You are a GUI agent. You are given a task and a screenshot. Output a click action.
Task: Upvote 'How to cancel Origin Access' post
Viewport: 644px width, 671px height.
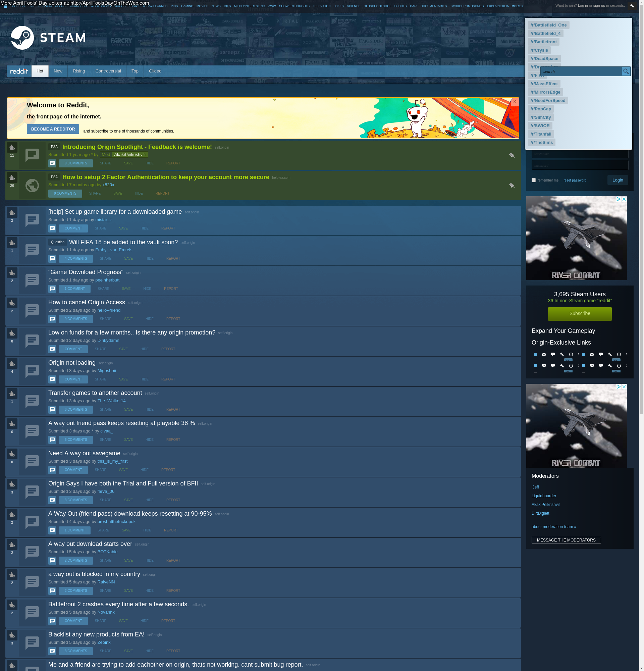pyautogui.click(x=12, y=303)
